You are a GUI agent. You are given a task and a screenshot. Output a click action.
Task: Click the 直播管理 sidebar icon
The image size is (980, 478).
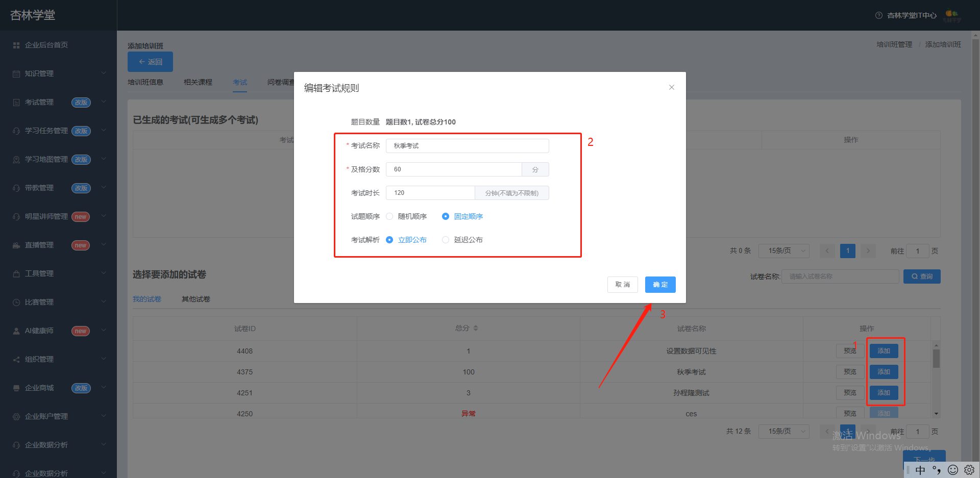click(16, 245)
